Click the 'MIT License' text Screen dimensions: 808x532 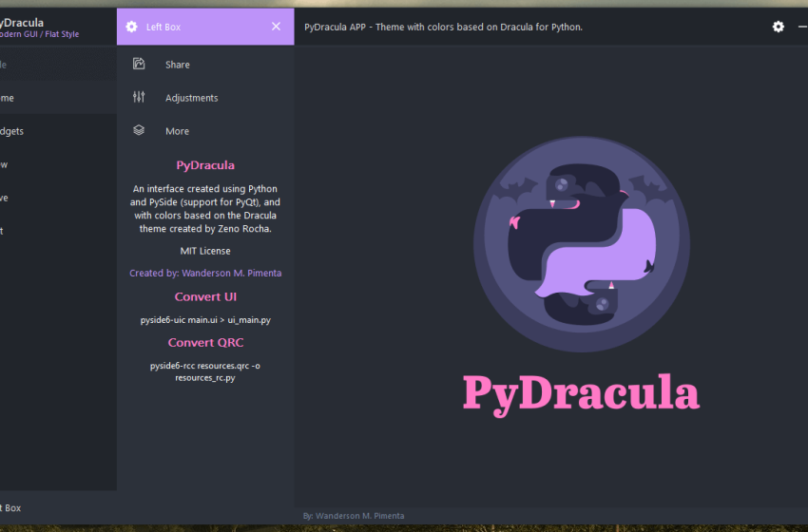click(x=205, y=251)
